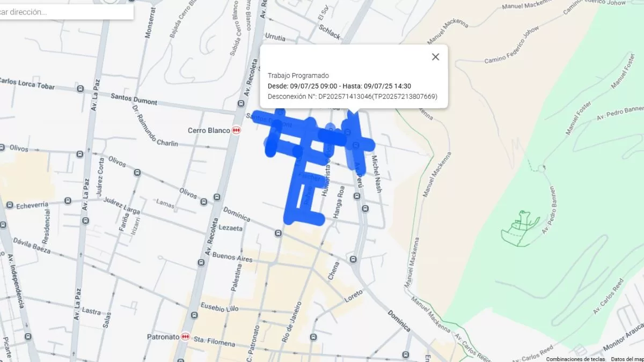
Task: Open the Combinaciones de teclas link
Action: [575, 359]
